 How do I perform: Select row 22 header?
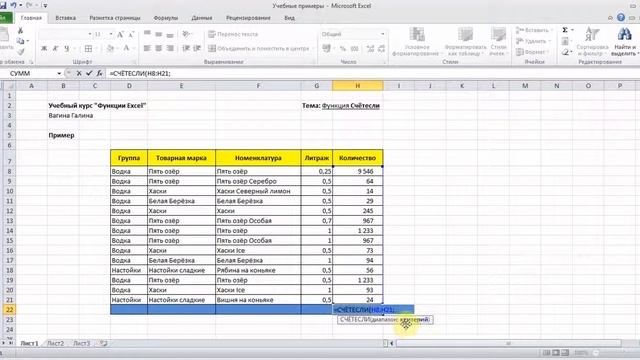[x=9, y=310]
